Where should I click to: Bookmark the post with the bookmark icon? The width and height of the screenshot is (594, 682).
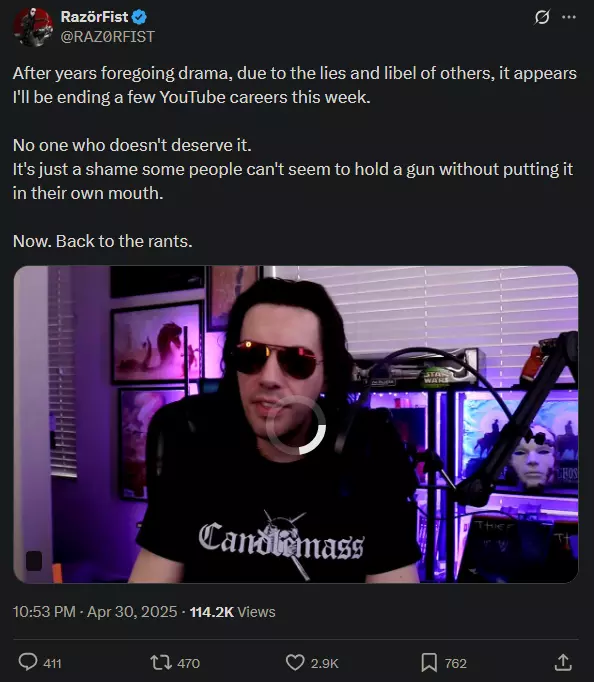[429, 662]
